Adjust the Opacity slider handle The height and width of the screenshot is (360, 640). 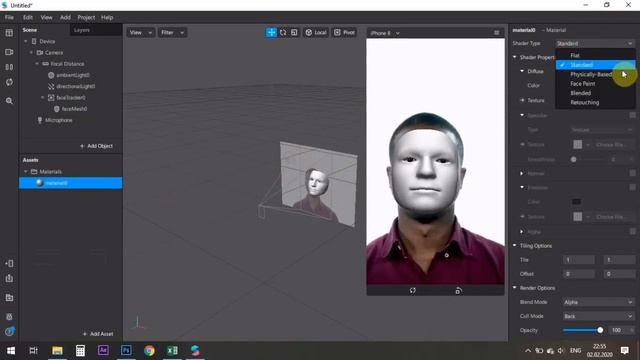600,330
